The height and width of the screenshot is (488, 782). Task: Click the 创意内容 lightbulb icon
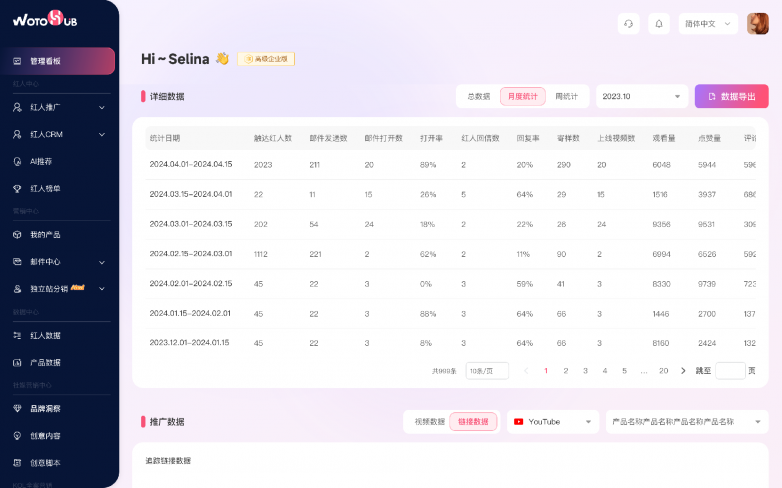pyautogui.click(x=17, y=436)
